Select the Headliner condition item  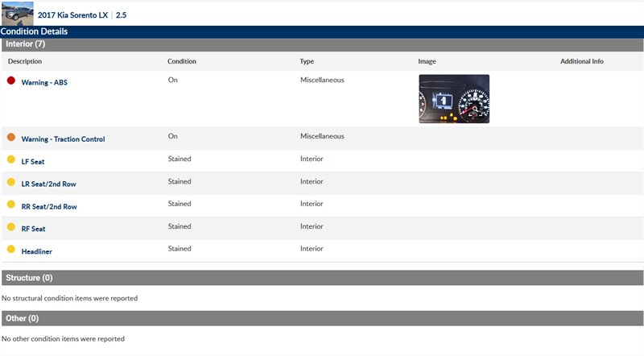[36, 252]
